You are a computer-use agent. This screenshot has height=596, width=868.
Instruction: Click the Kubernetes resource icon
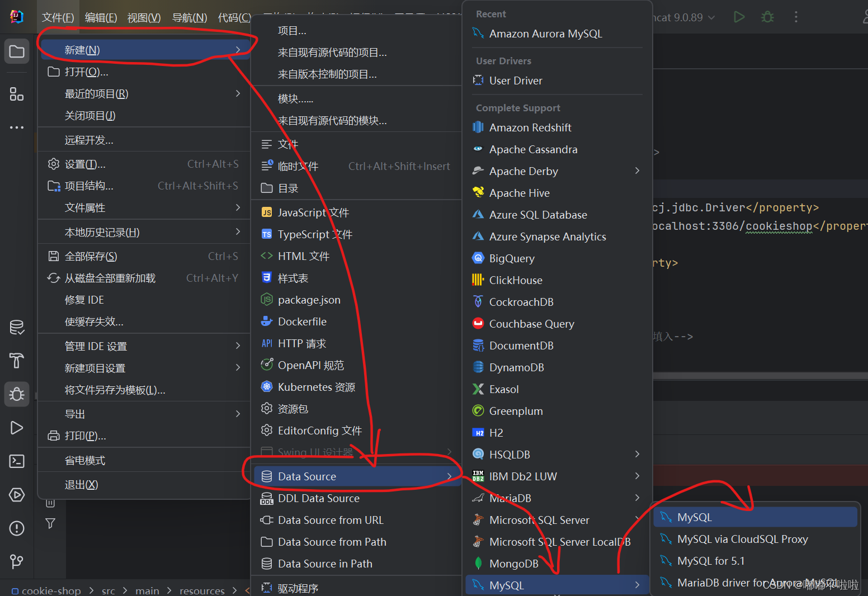(x=267, y=387)
